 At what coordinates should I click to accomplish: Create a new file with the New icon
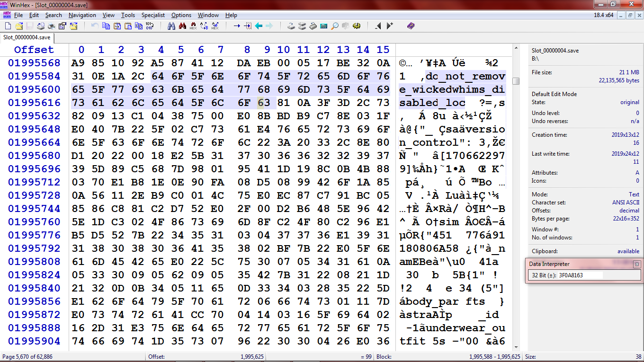click(x=8, y=26)
